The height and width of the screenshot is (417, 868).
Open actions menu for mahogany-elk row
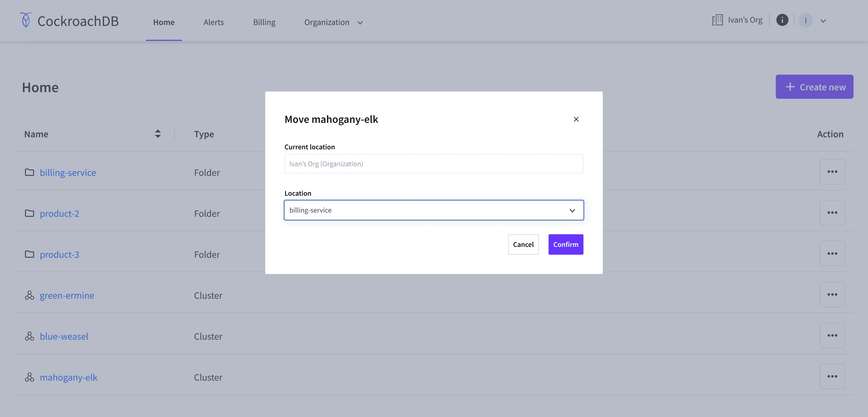pyautogui.click(x=832, y=376)
